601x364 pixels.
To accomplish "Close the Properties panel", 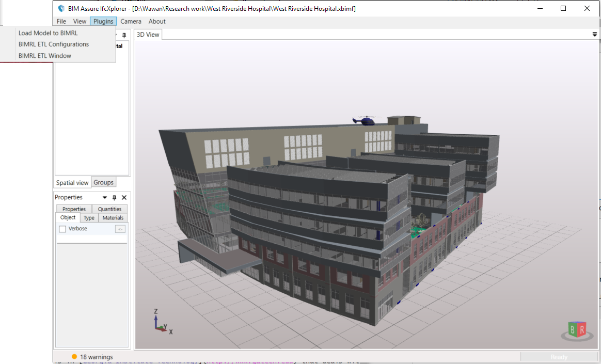I will click(124, 197).
